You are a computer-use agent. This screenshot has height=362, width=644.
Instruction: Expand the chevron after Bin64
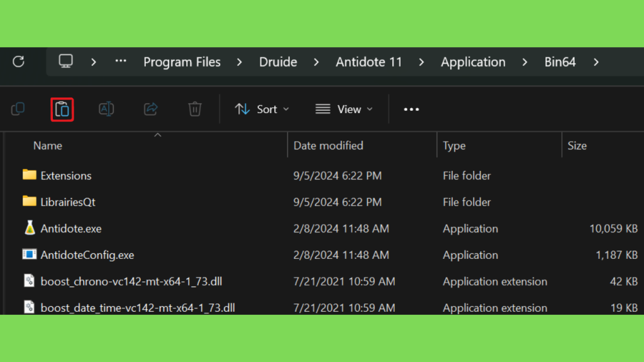coord(596,62)
